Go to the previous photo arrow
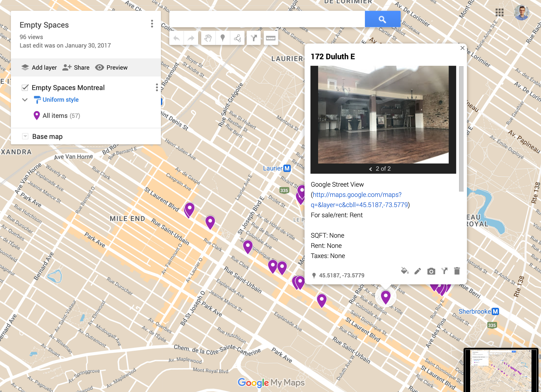This screenshot has height=392, width=541. click(x=370, y=169)
